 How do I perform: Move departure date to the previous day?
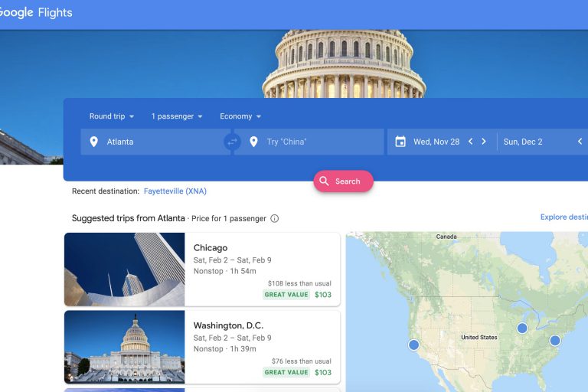pyautogui.click(x=471, y=142)
